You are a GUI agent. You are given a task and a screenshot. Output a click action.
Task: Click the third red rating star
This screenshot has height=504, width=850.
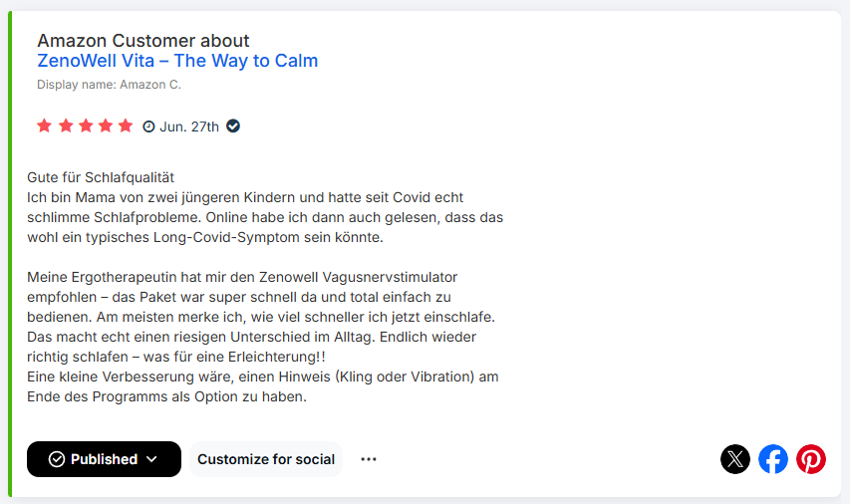tap(86, 126)
